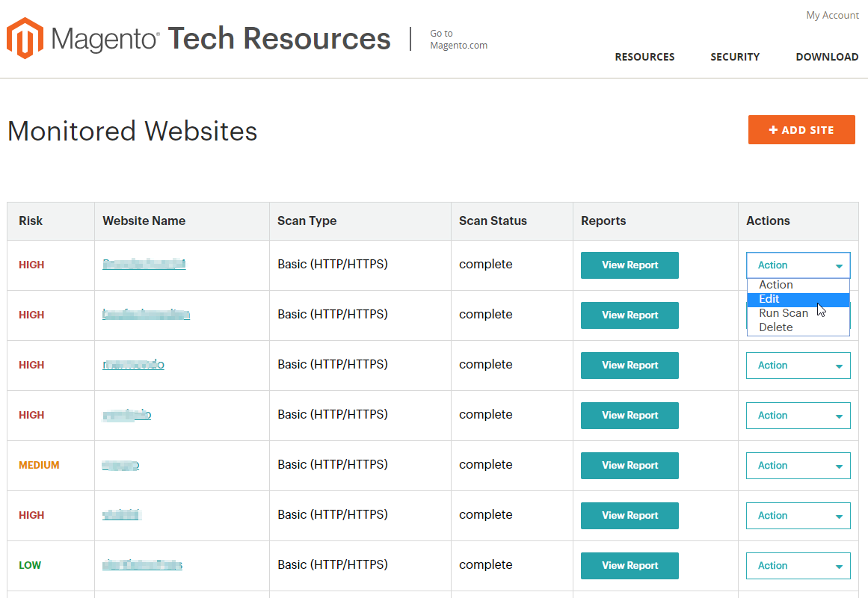Expand the Action dropdown in the third row

[x=798, y=366]
